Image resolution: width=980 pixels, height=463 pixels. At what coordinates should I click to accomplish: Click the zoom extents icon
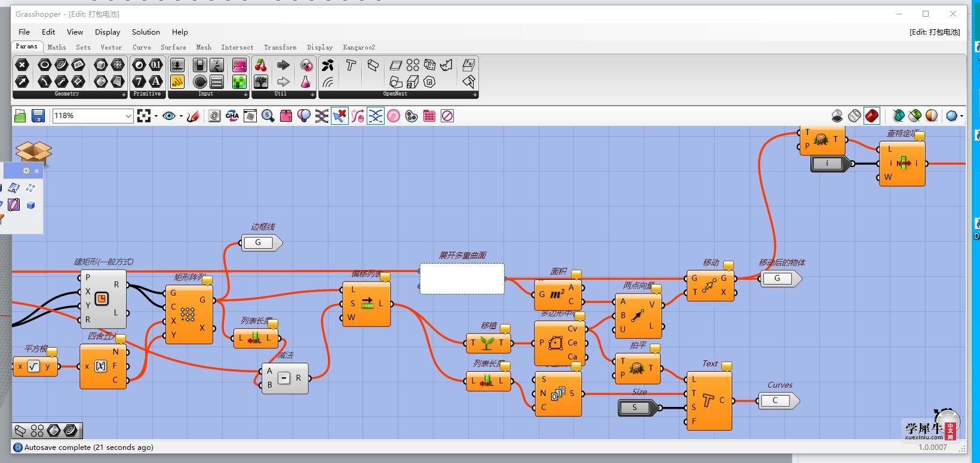pyautogui.click(x=144, y=116)
